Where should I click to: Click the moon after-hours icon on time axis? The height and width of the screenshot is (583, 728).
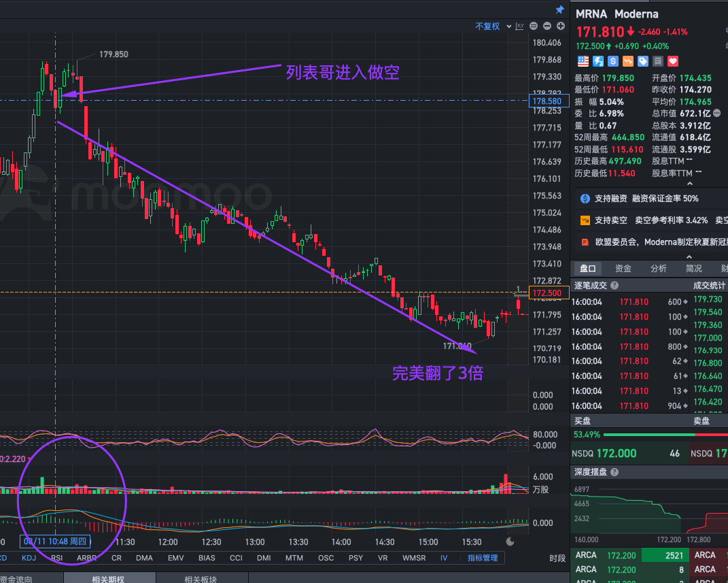coord(510,542)
